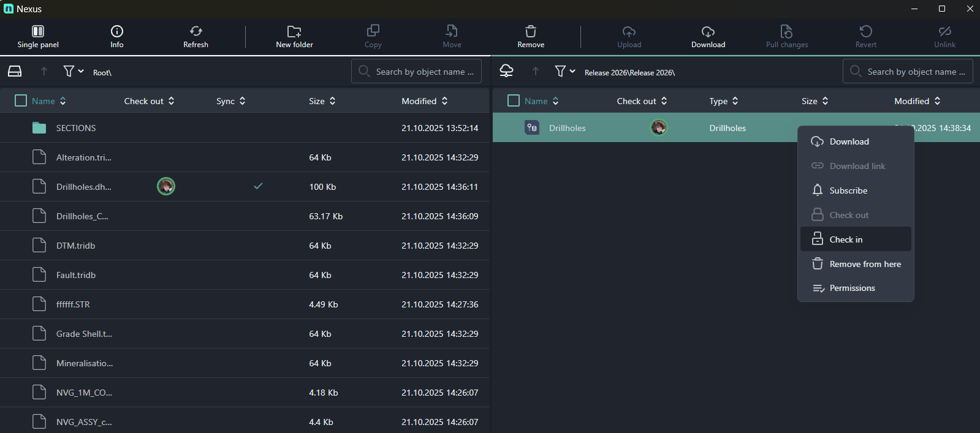Create a New folder
The width and height of the screenshot is (980, 433).
294,36
